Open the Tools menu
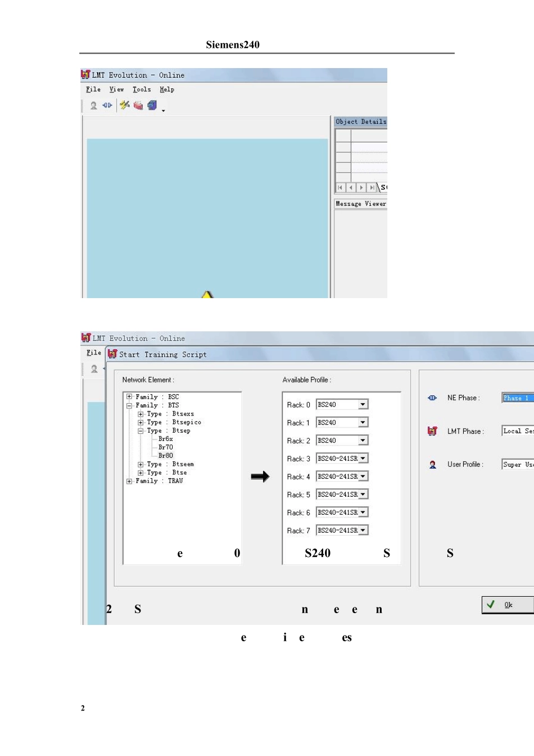The width and height of the screenshot is (534, 756). click(142, 89)
